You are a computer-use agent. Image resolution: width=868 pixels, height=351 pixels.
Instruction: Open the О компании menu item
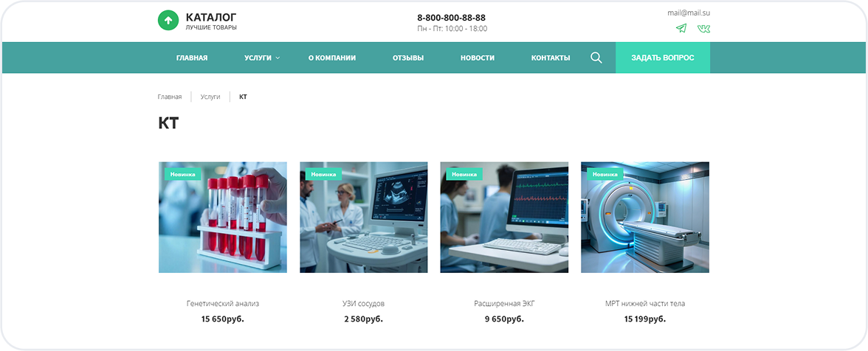click(331, 58)
